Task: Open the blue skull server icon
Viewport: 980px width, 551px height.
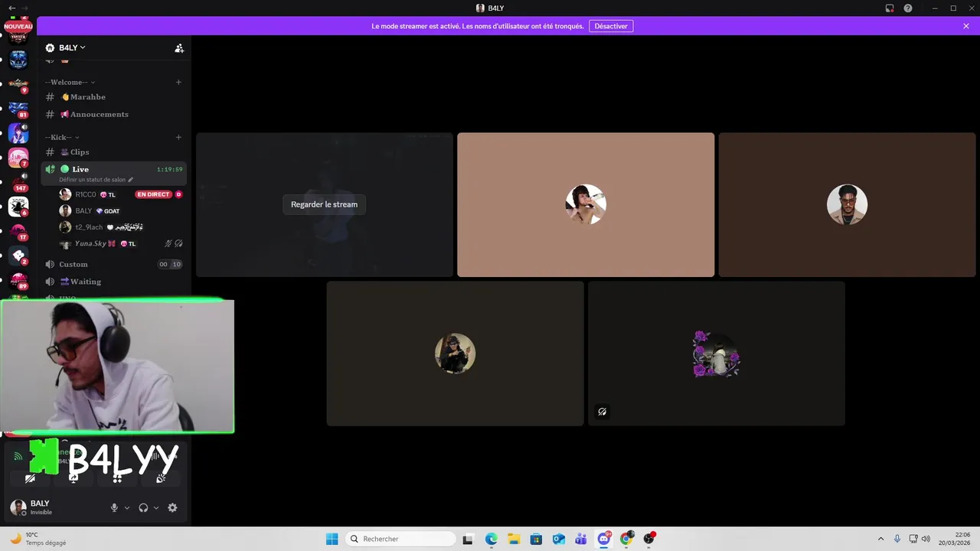Action: coord(18,60)
